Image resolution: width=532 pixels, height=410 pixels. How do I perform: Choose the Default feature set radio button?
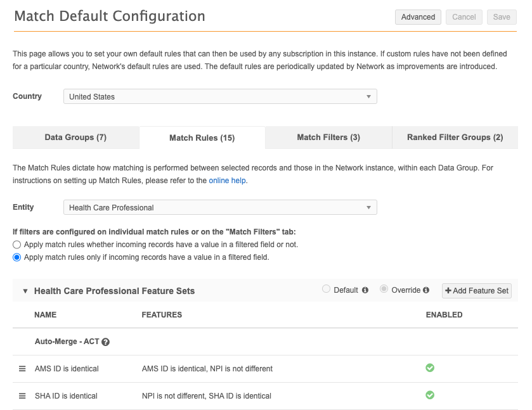tap(327, 290)
